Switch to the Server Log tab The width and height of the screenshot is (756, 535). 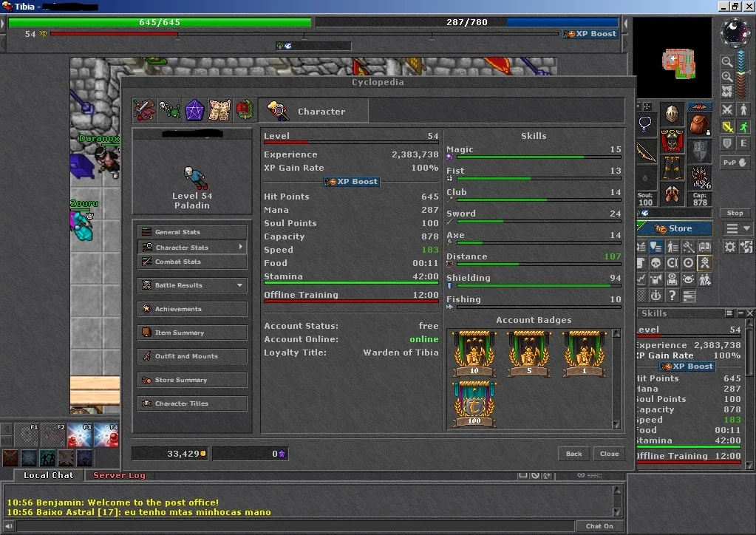pos(119,475)
